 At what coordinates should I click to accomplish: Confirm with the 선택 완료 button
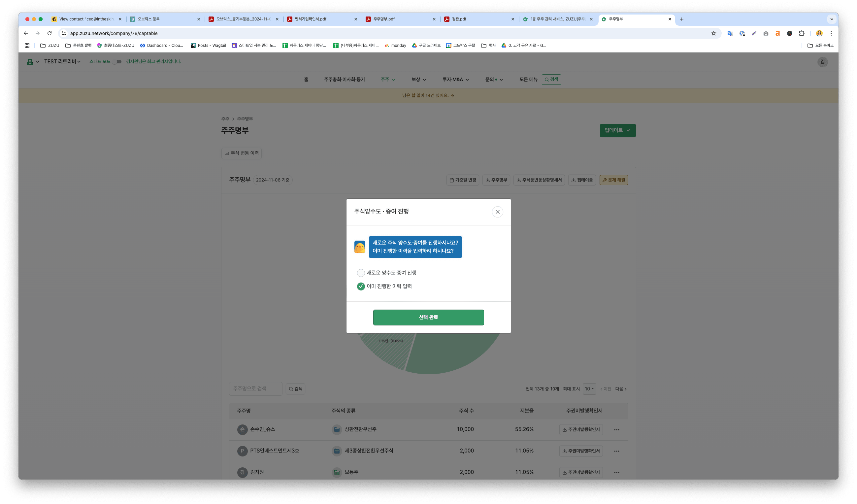428,317
